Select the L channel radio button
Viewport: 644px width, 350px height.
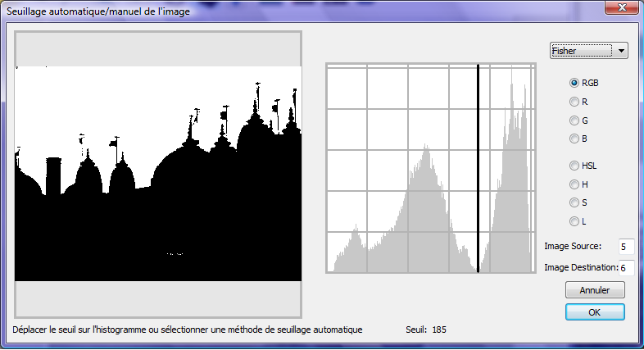[x=574, y=221]
